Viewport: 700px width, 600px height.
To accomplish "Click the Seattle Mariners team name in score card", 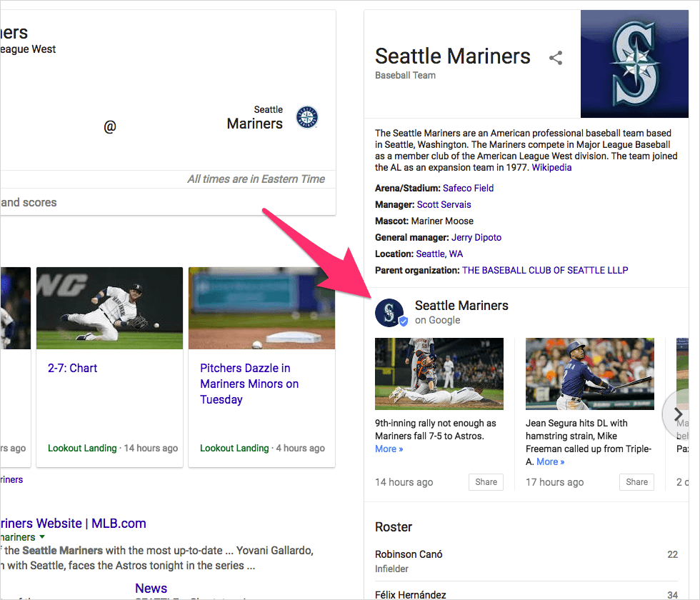I will pos(254,118).
